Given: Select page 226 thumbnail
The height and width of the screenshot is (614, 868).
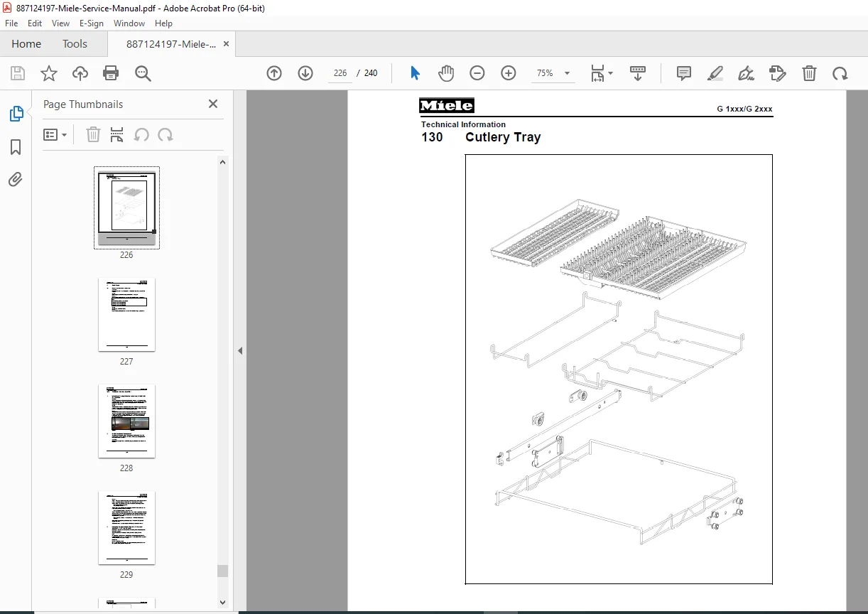Looking at the screenshot, I should click(126, 208).
